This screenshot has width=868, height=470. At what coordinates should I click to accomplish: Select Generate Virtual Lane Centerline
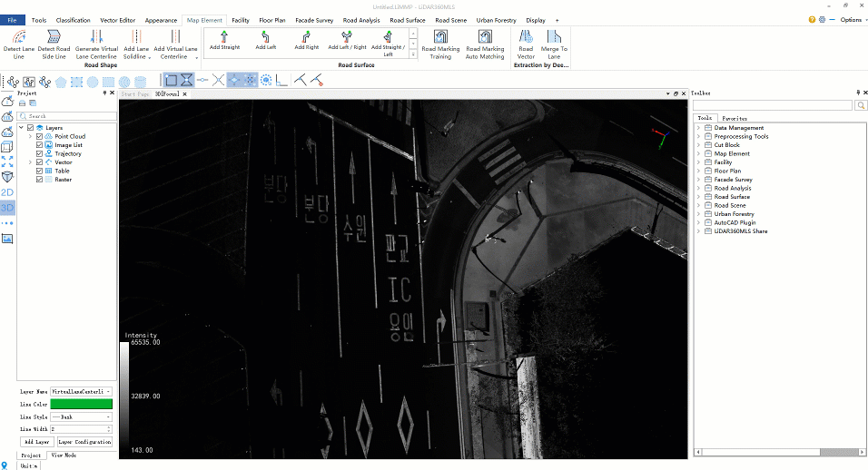point(96,44)
